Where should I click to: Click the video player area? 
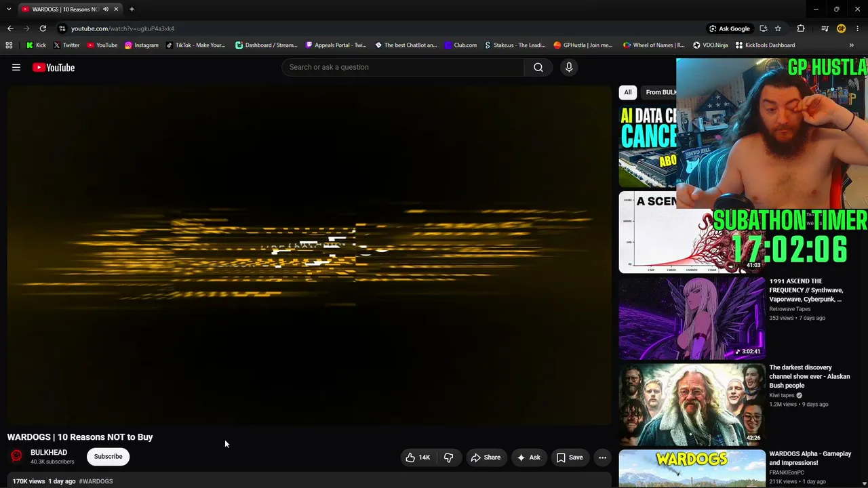309,255
